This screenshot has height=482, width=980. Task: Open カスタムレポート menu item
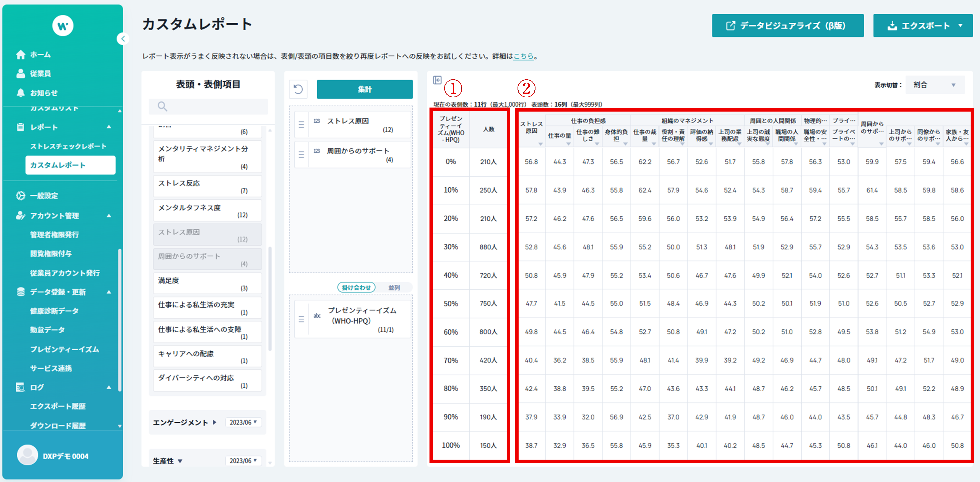click(x=70, y=165)
